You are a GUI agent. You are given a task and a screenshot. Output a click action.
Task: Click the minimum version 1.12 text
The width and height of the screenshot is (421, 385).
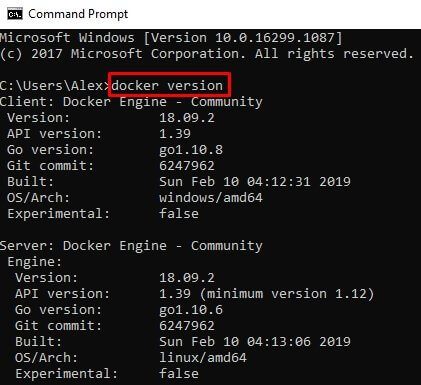pos(287,294)
